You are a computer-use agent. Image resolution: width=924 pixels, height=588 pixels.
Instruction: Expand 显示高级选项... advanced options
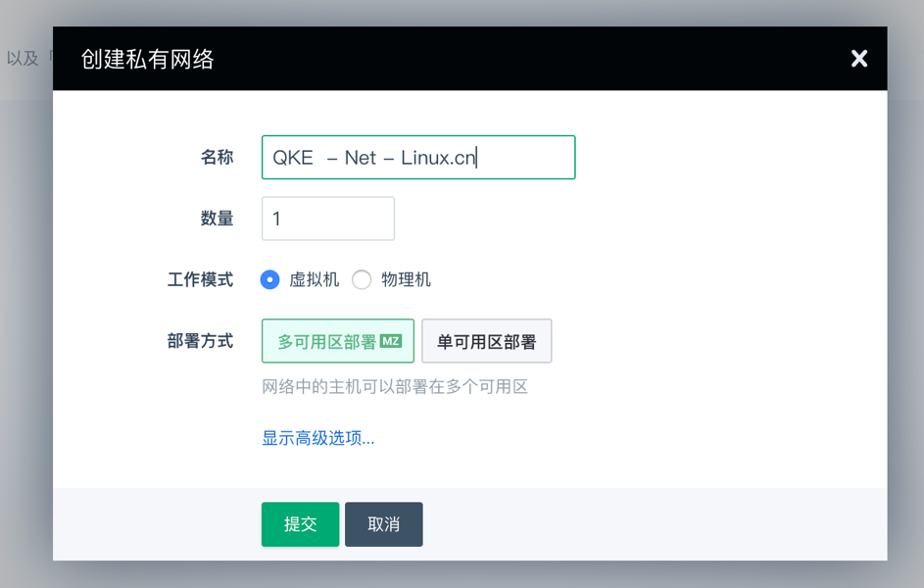318,438
